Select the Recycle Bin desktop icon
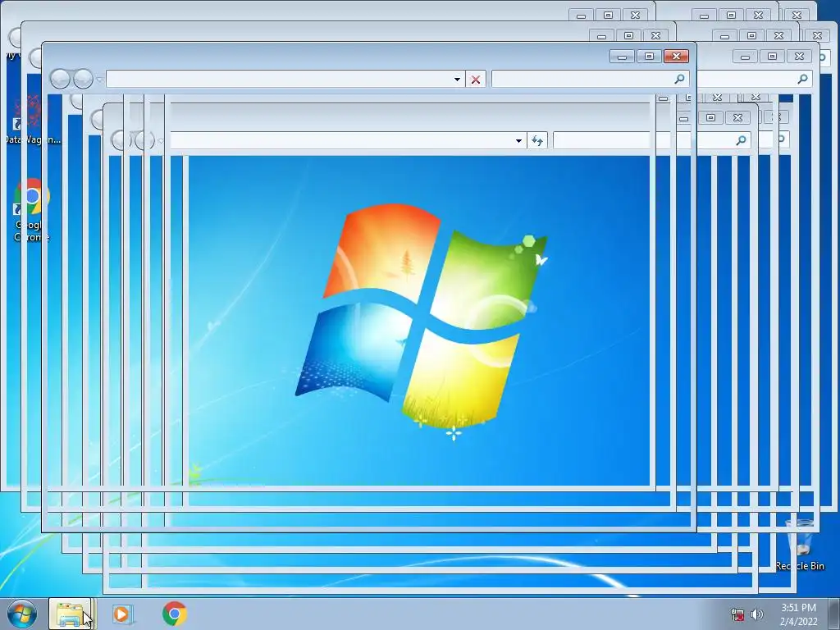 click(x=801, y=544)
